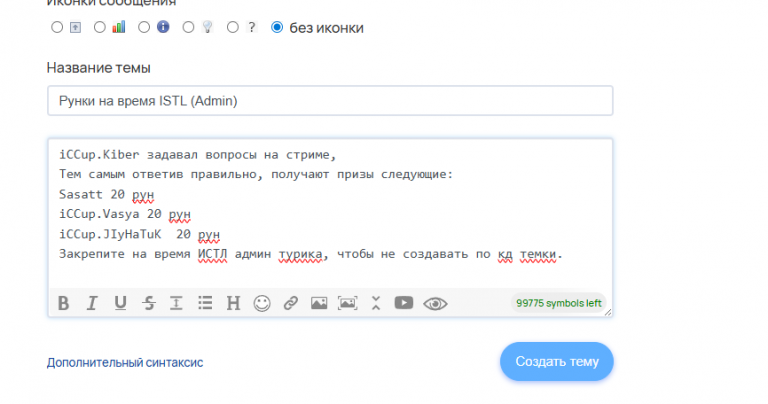Select the light bulb message icon radio
768x404 pixels.
coord(188,27)
